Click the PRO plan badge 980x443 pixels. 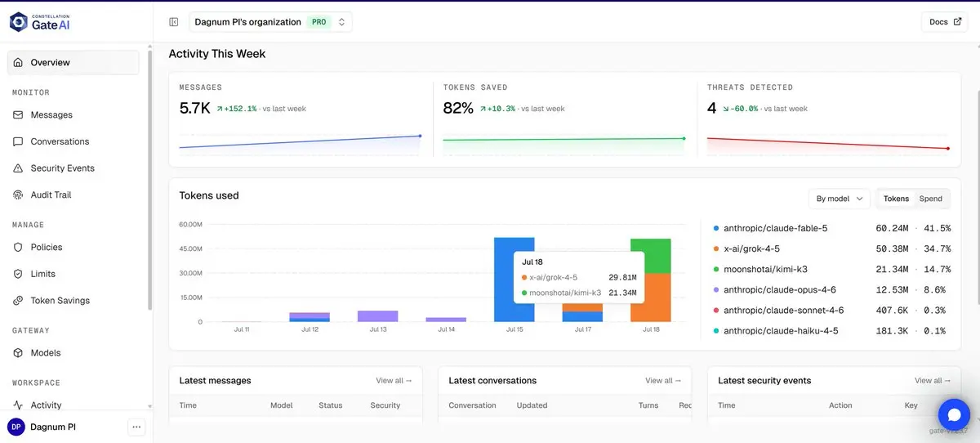[x=318, y=22]
